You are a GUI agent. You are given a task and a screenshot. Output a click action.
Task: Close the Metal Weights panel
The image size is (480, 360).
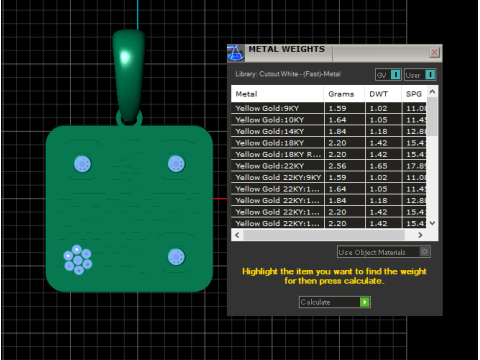(x=434, y=52)
